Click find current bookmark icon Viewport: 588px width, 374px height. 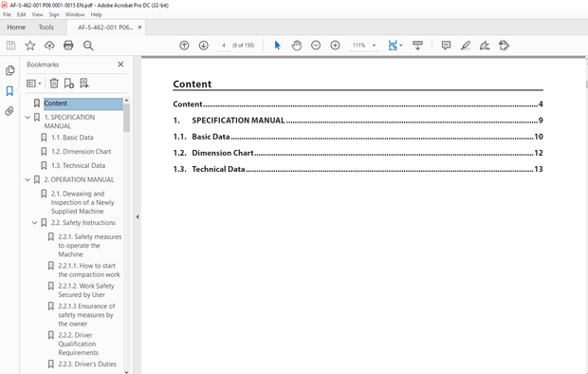pos(84,83)
